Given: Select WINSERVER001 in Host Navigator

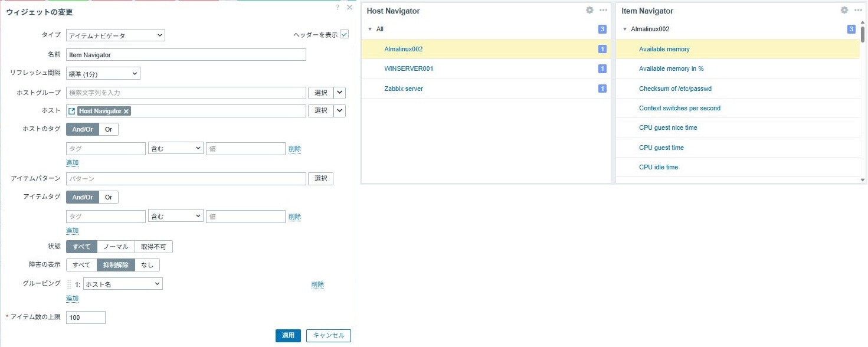Looking at the screenshot, I should pyautogui.click(x=408, y=68).
